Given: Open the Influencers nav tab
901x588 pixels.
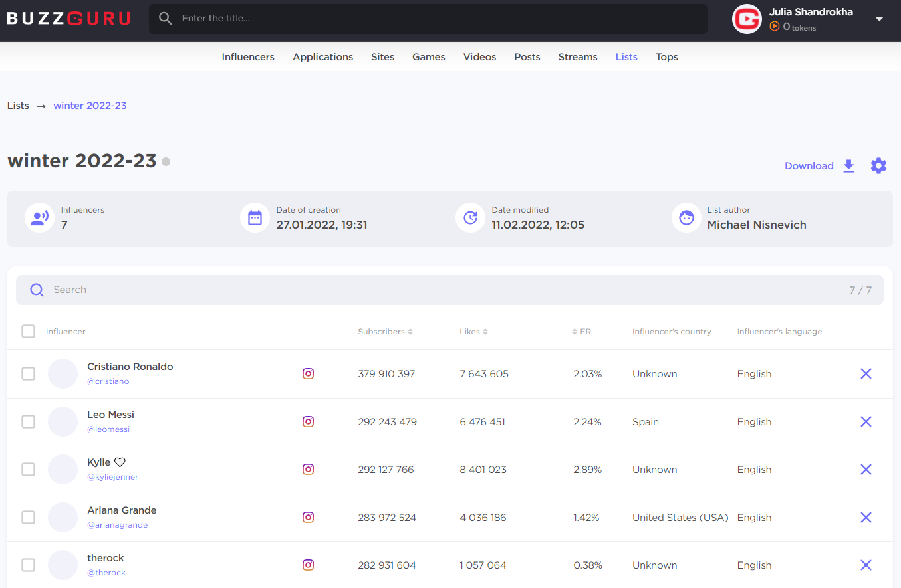Looking at the screenshot, I should click(248, 57).
